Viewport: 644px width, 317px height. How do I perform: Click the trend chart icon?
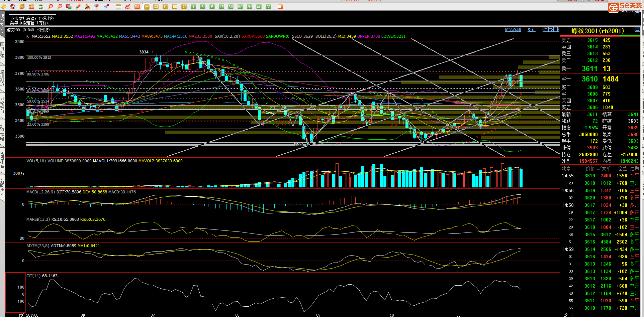tap(128, 7)
